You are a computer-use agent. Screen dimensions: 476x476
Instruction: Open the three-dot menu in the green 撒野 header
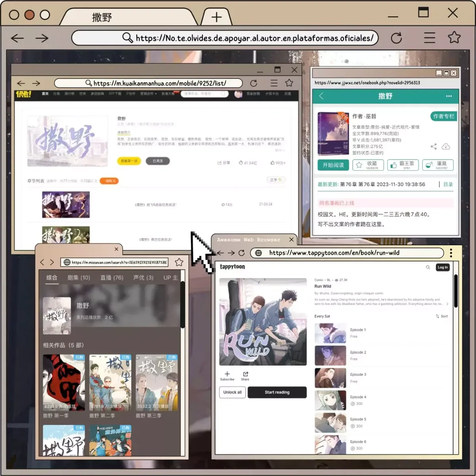[x=449, y=96]
